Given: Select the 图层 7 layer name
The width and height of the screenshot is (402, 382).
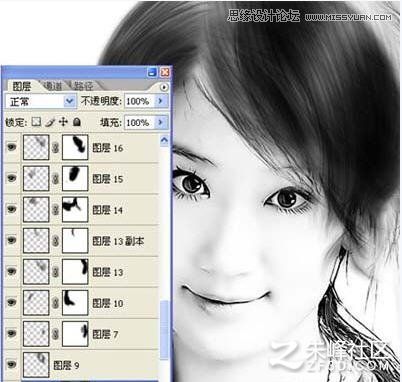Looking at the screenshot, I should [x=105, y=334].
